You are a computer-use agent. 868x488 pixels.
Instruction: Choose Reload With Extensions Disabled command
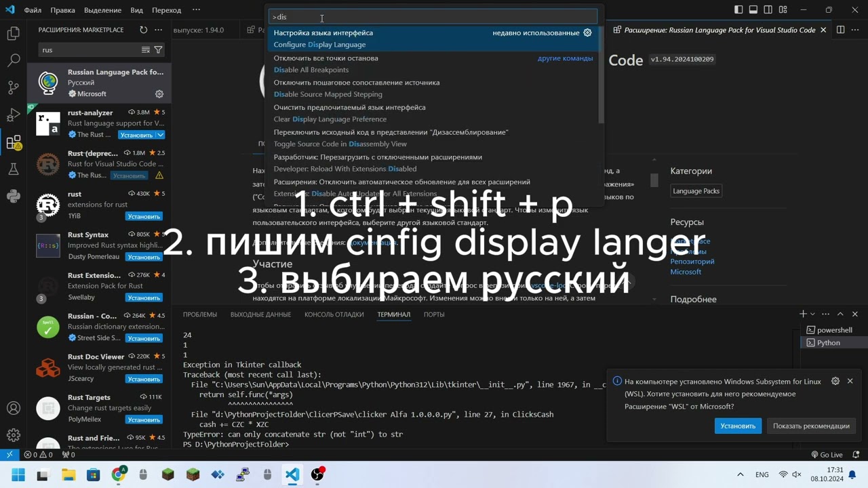(433, 163)
